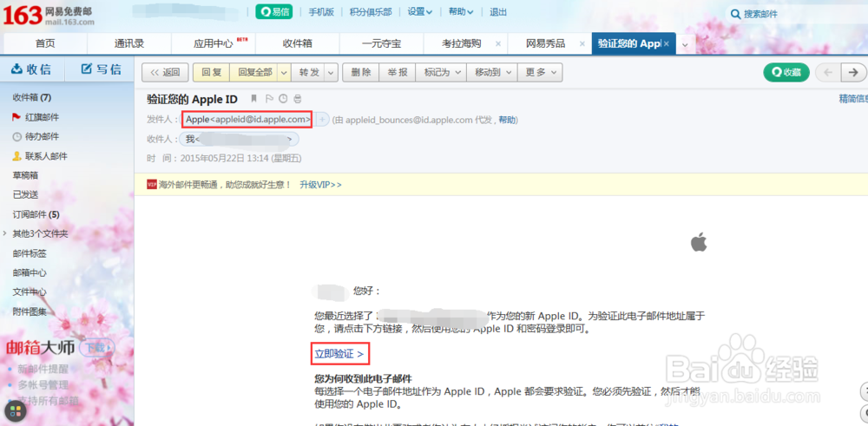The width and height of the screenshot is (868, 426).
Task: Open 已发送 sent folder
Action: point(25,194)
